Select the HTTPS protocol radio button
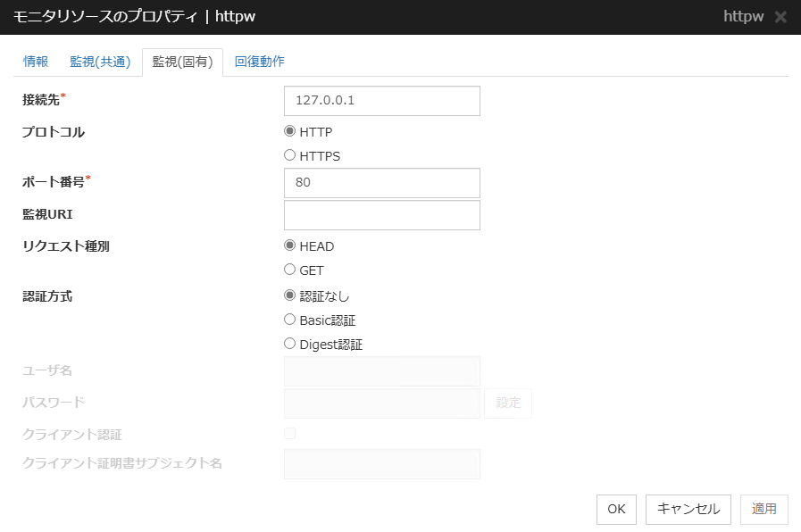The image size is (801, 532). click(x=289, y=154)
